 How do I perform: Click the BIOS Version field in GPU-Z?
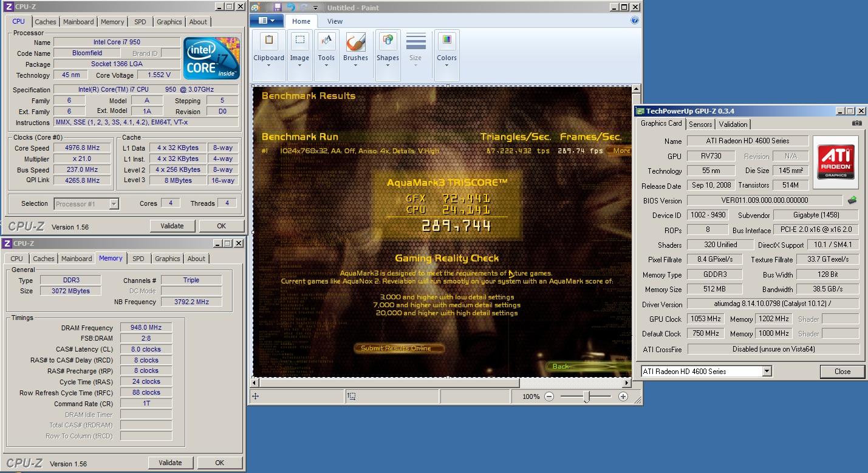pos(765,200)
